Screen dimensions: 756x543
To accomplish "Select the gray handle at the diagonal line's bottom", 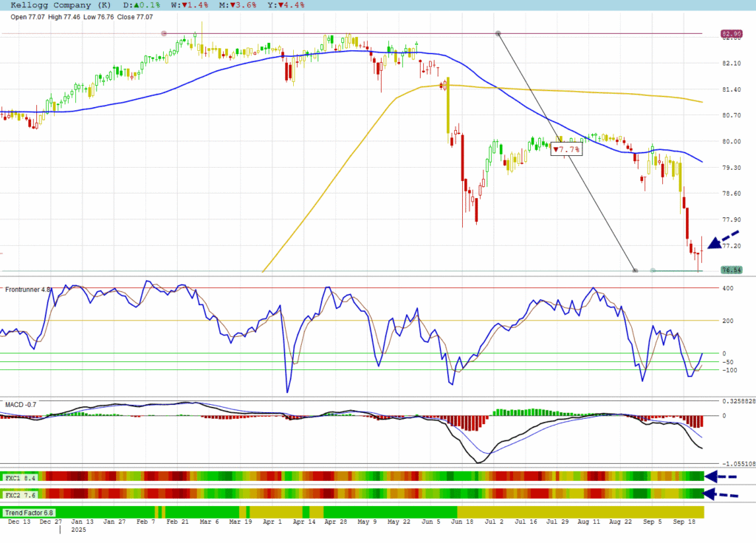I will point(636,270).
